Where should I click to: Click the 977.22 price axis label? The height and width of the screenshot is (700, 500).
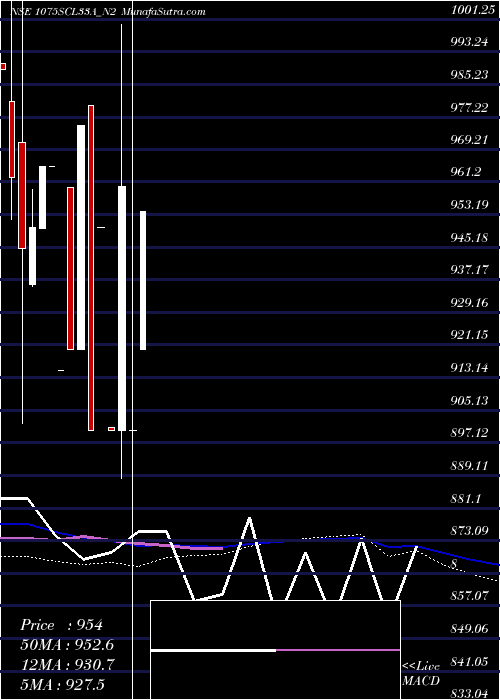click(x=471, y=108)
